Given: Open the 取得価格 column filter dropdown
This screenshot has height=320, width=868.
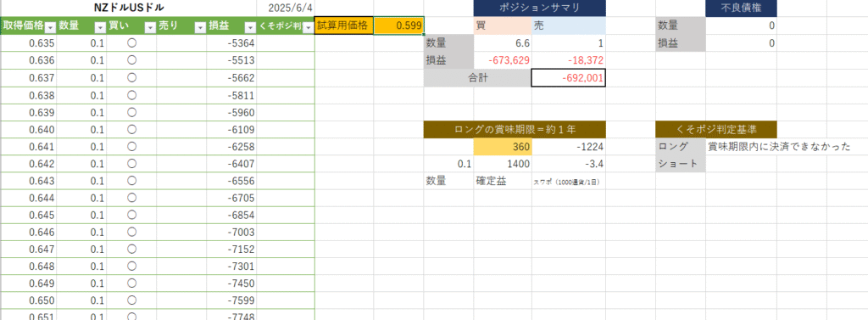Looking at the screenshot, I should coord(50,26).
